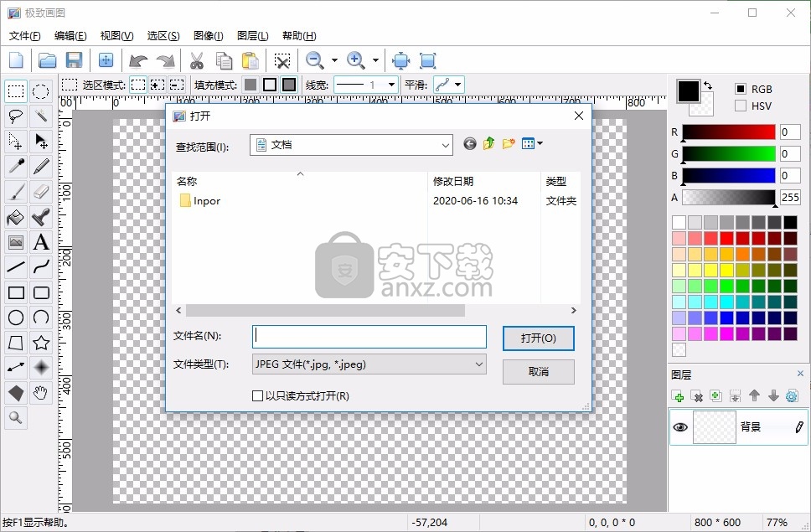Click the 取消 cancel button
811x532 pixels.
click(x=539, y=372)
